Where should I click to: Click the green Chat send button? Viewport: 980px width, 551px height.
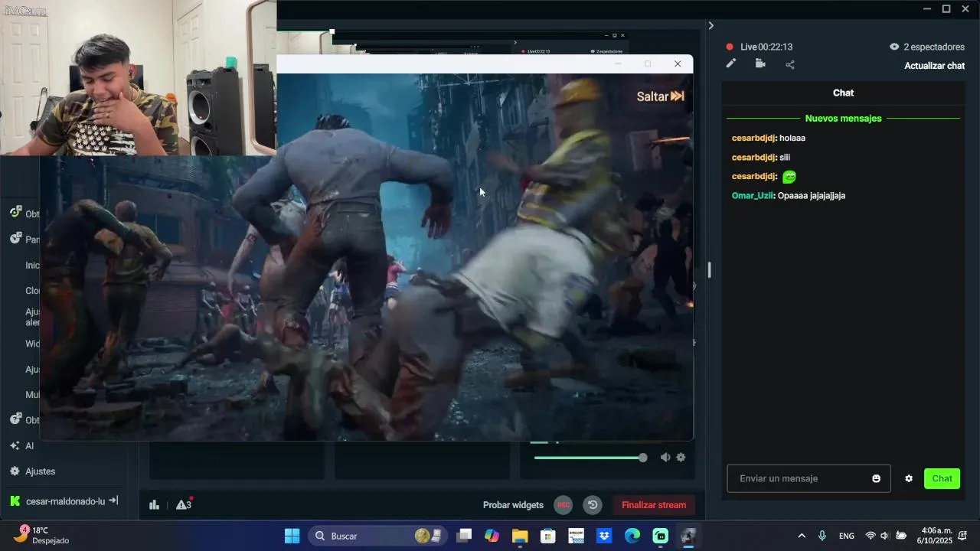point(942,479)
